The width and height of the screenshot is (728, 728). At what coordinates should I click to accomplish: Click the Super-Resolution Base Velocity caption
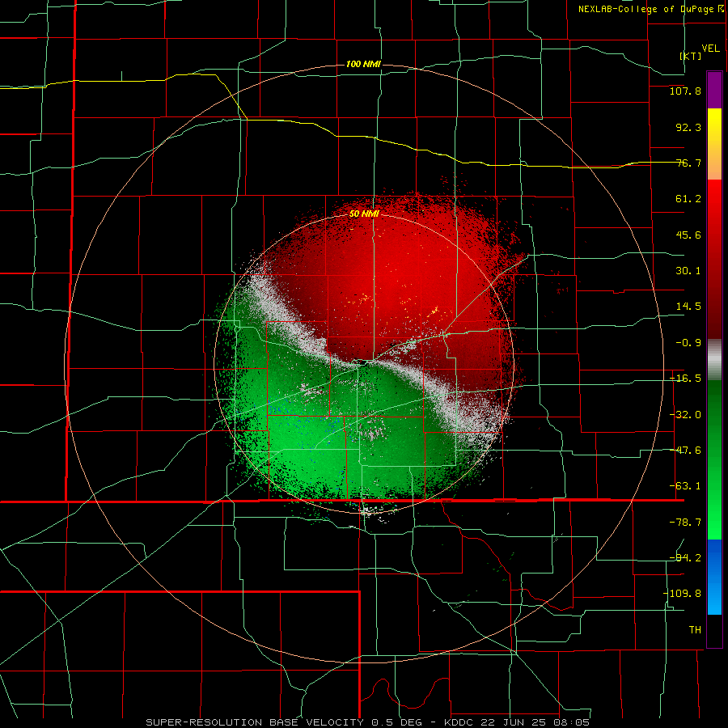tap(368, 722)
